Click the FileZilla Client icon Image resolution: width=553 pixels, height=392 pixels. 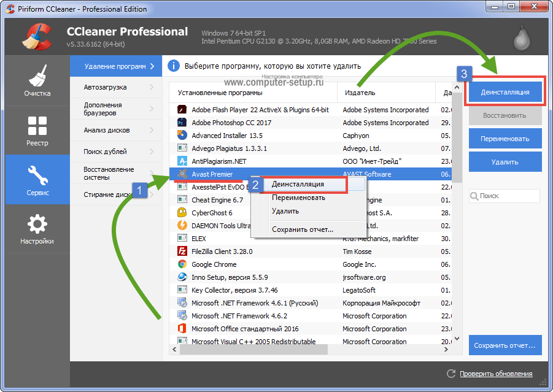coord(182,252)
